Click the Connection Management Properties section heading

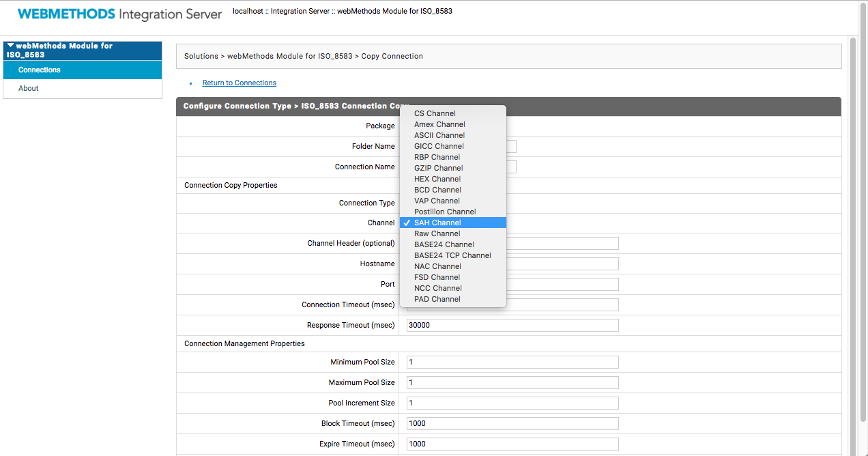(x=244, y=343)
